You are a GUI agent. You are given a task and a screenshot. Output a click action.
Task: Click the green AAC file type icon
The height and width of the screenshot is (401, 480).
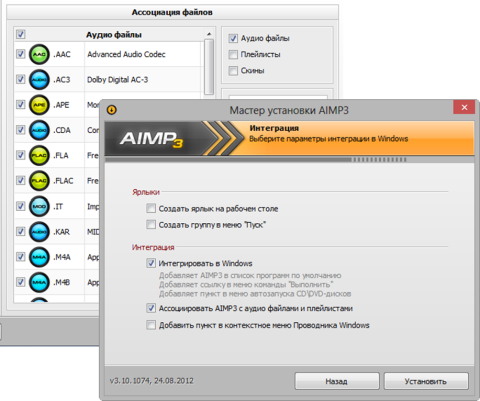(x=39, y=54)
